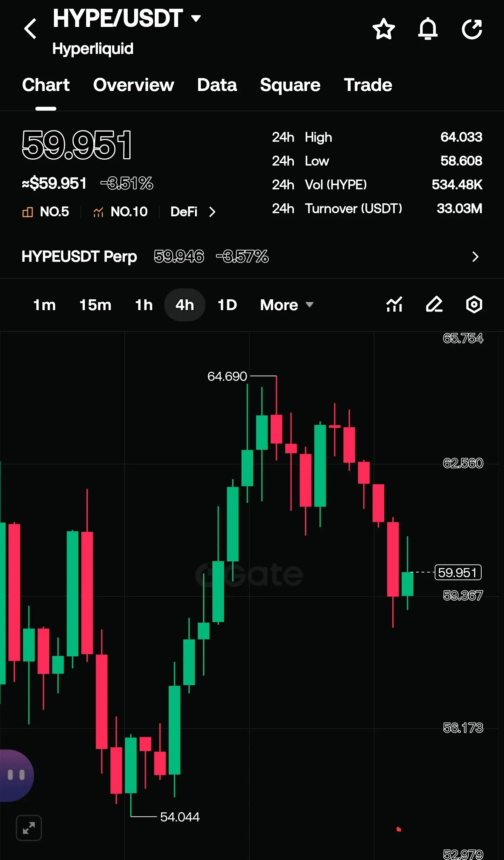Expand chart to fullscreen
The height and width of the screenshot is (860, 504).
(x=29, y=828)
